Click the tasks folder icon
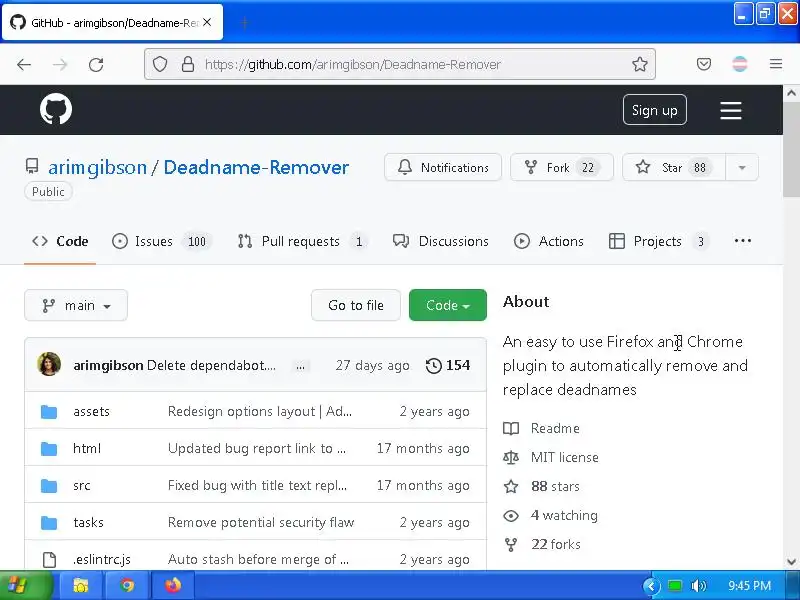The height and width of the screenshot is (600, 800). pos(49,522)
